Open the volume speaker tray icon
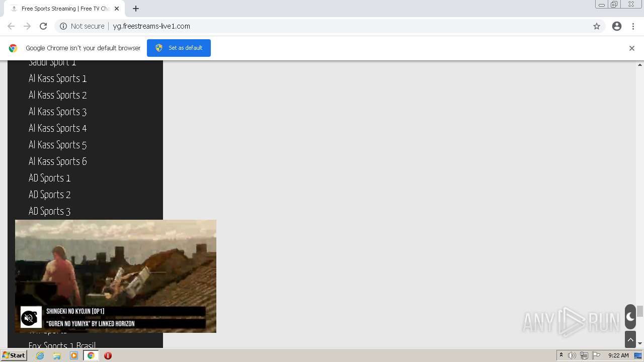 tap(572, 355)
